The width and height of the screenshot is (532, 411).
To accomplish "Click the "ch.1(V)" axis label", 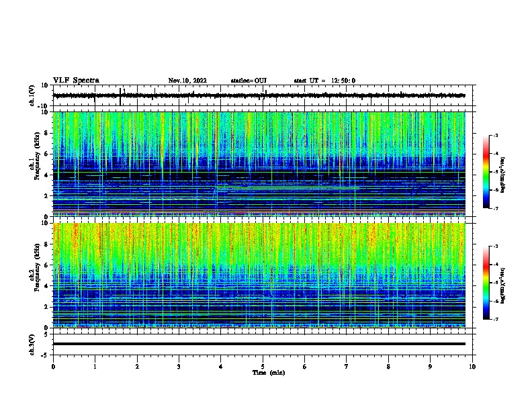I will (32, 95).
